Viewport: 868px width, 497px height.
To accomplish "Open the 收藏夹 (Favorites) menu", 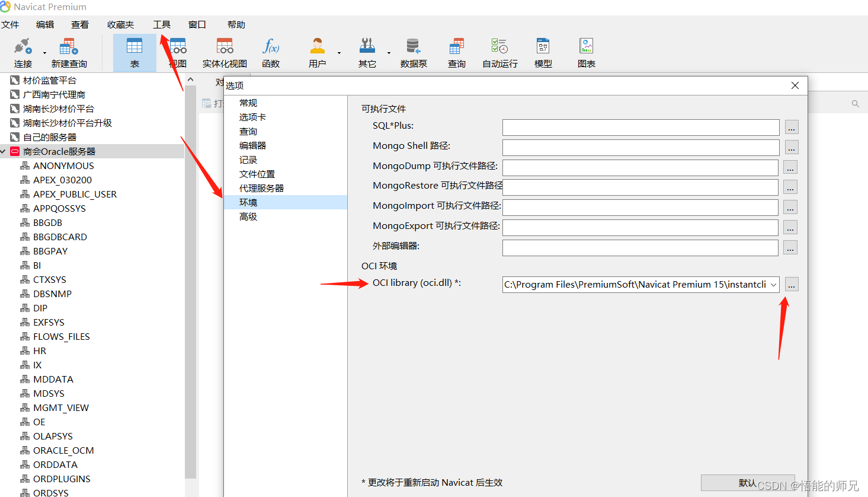I will tap(120, 24).
